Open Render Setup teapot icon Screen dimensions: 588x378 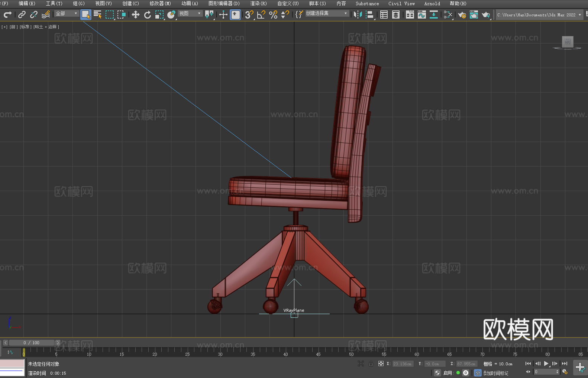click(462, 14)
